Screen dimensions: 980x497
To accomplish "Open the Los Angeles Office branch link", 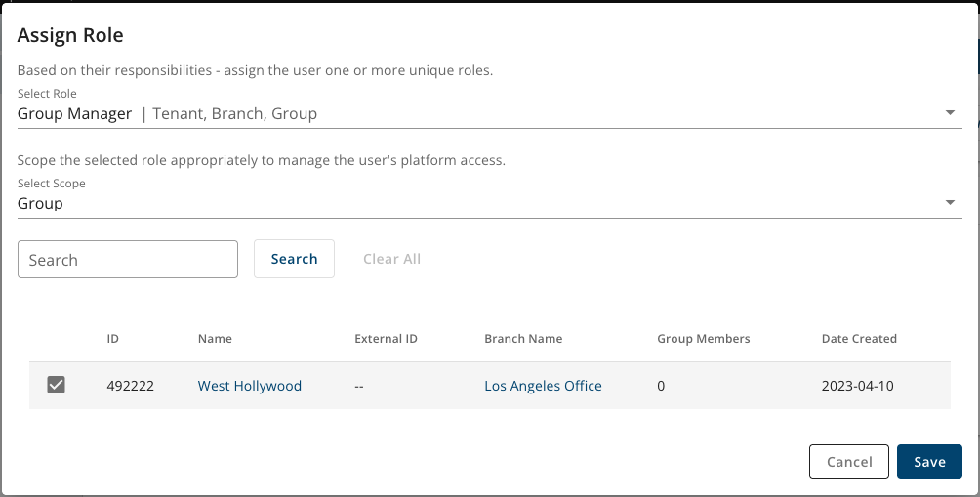I will pos(543,386).
